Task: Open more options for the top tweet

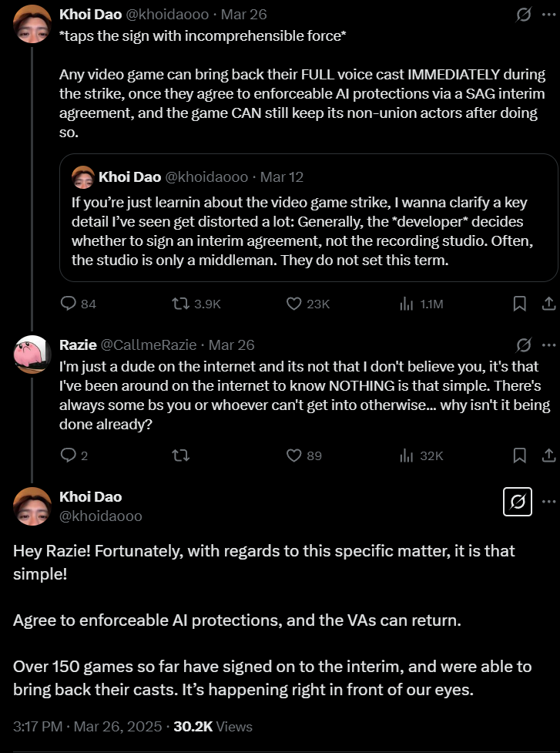Action: pyautogui.click(x=549, y=15)
